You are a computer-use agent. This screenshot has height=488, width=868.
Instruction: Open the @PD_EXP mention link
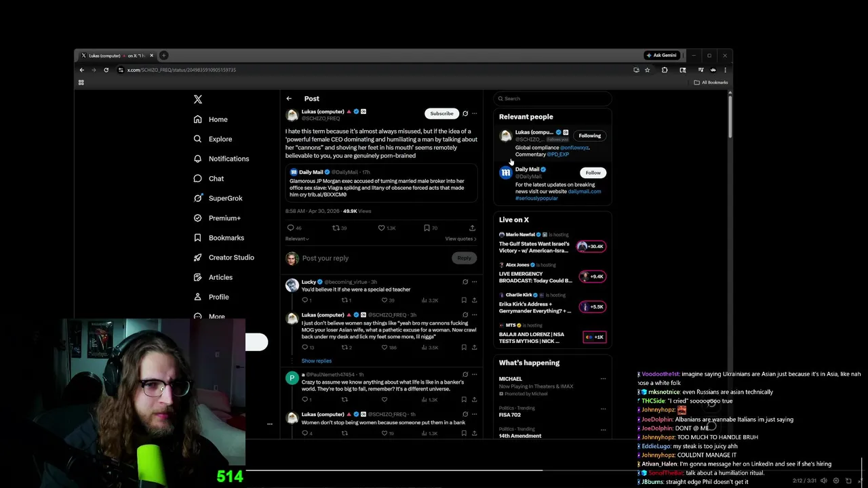(x=557, y=155)
